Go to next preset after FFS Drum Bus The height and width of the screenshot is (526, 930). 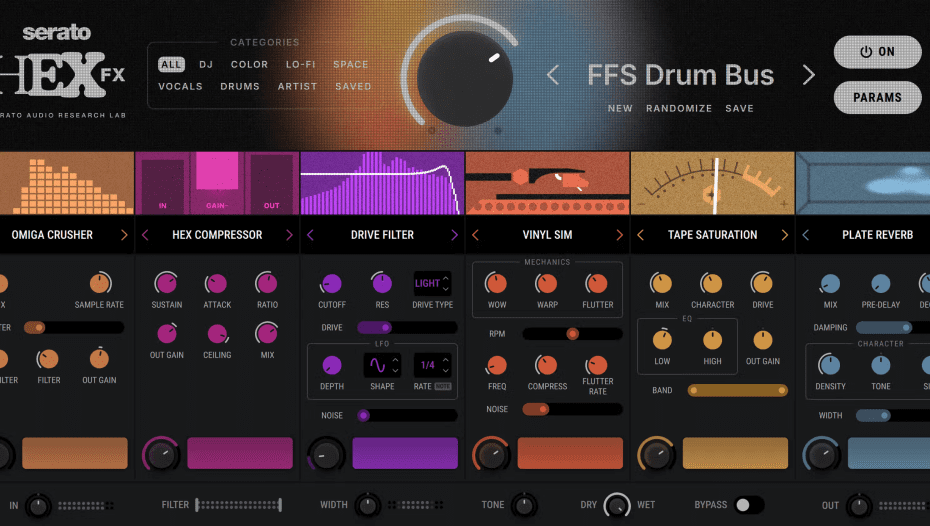(x=809, y=75)
